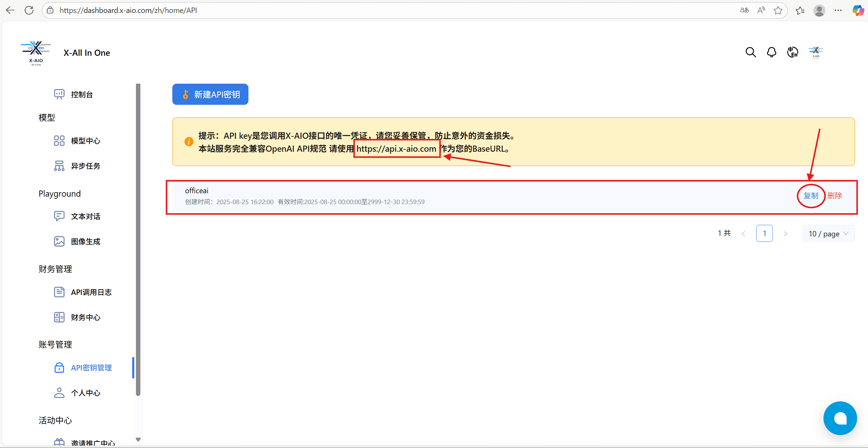Viewport: 868px width, 448px height.
Task: Refresh the page with reload icon
Action: [x=29, y=10]
